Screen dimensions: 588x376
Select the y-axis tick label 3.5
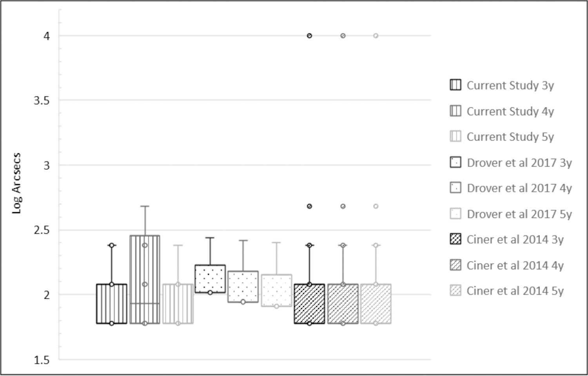click(x=42, y=101)
